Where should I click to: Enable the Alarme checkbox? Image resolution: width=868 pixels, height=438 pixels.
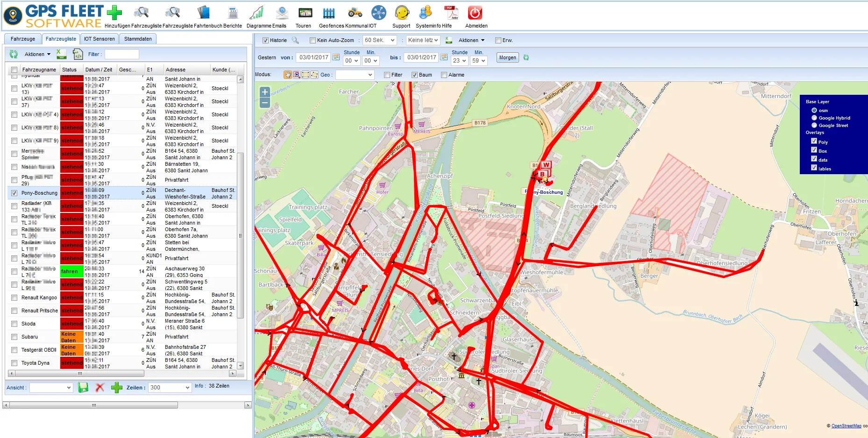(x=444, y=75)
